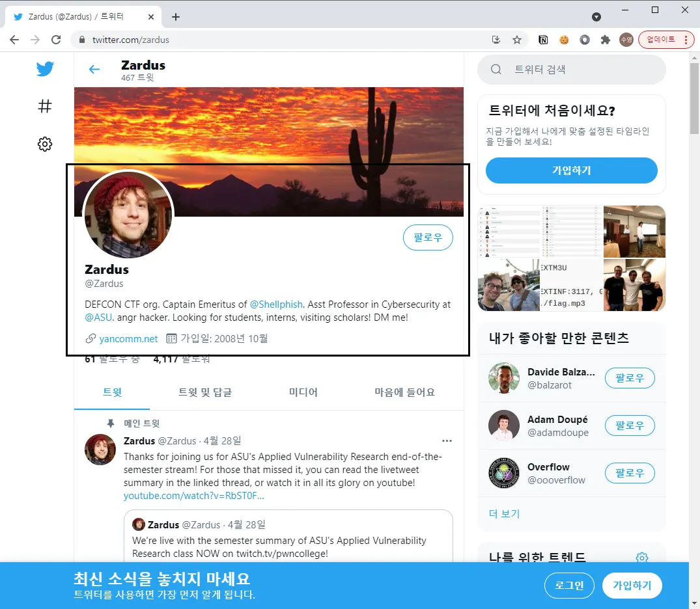Click the pinned tweet 4월 28일 timestamp
This screenshot has height=609, width=700.
(222, 440)
